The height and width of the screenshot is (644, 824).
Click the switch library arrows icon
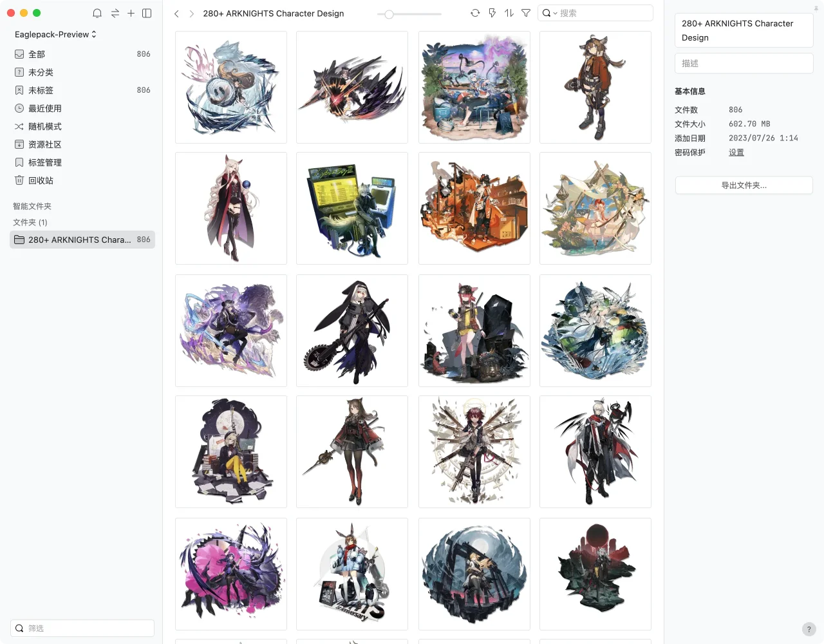point(115,14)
